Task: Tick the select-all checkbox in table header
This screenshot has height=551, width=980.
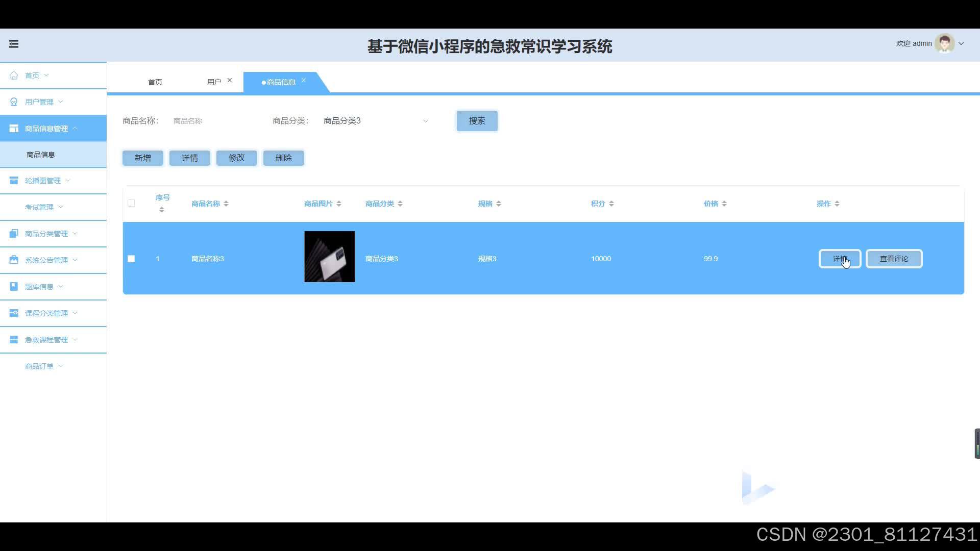Action: click(131, 203)
